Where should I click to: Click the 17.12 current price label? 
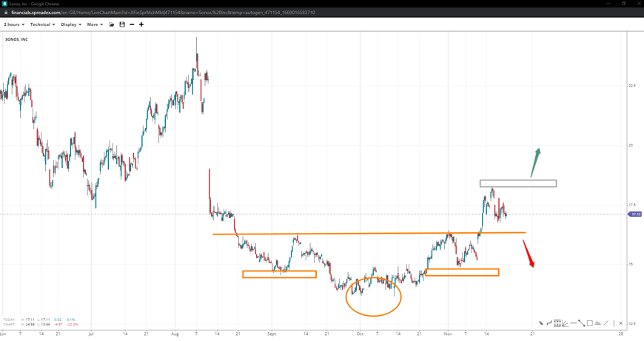tap(634, 215)
